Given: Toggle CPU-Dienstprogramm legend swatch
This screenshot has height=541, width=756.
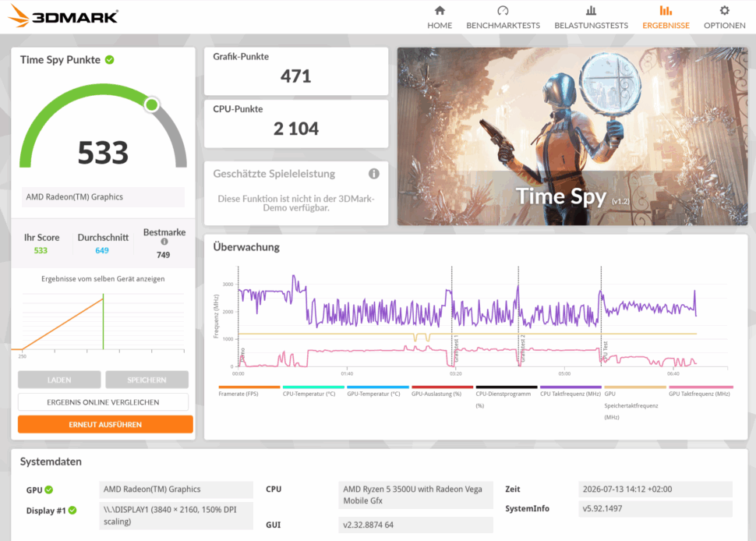Looking at the screenshot, I should pyautogui.click(x=507, y=387).
